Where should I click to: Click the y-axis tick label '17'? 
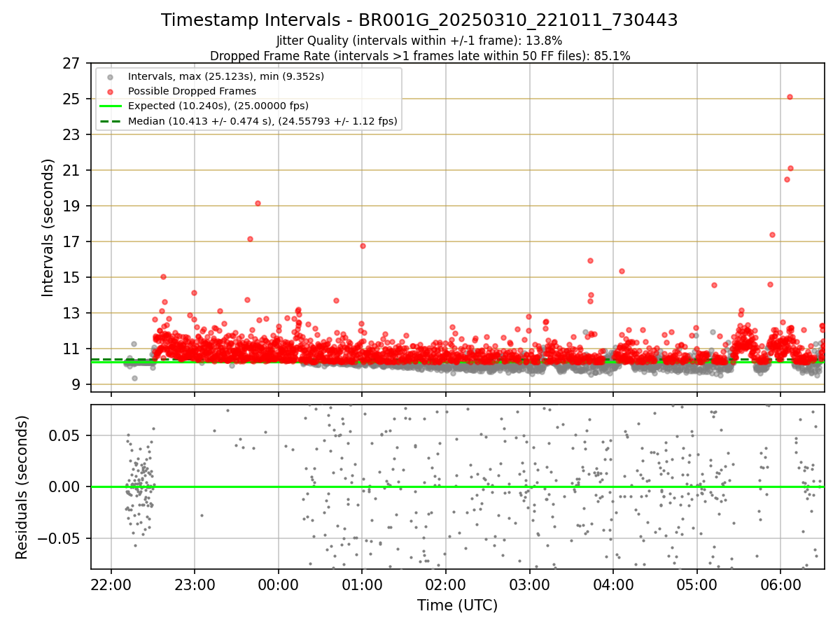pos(72,242)
